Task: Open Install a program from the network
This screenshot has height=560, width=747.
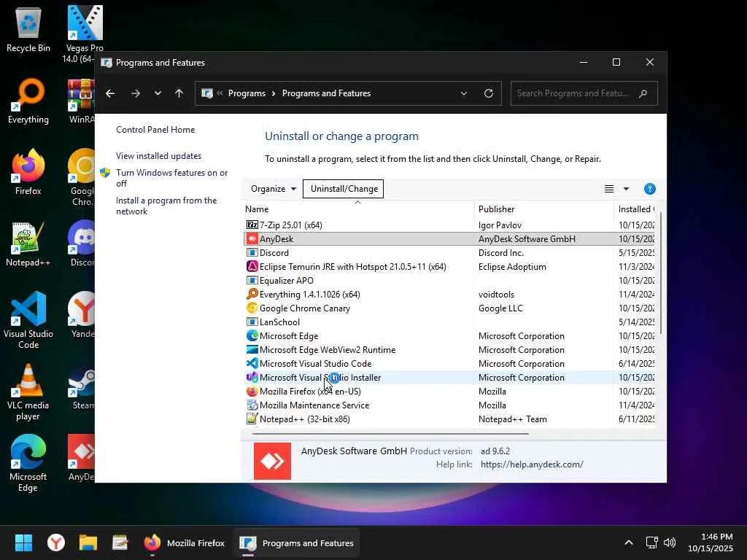Action: [x=166, y=206]
